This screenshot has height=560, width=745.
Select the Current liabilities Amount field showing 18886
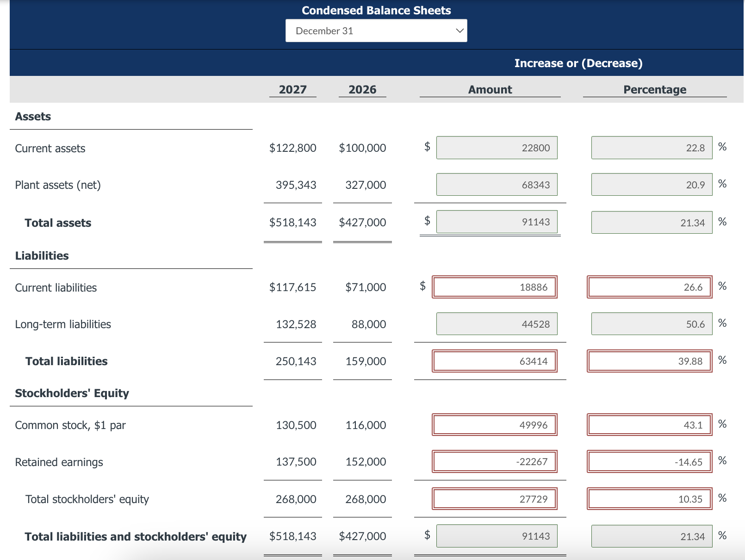coord(494,287)
